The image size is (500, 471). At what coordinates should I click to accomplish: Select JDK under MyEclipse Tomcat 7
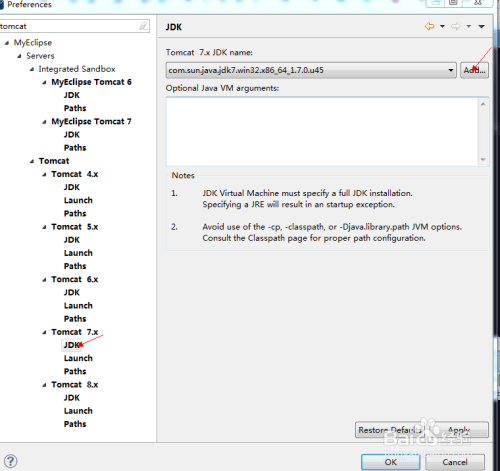(x=72, y=135)
